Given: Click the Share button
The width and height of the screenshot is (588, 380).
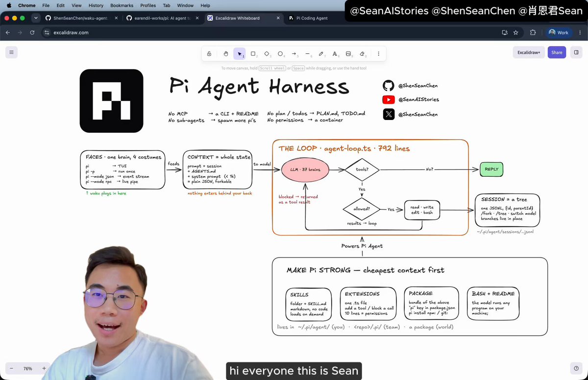Looking at the screenshot, I should click(557, 52).
